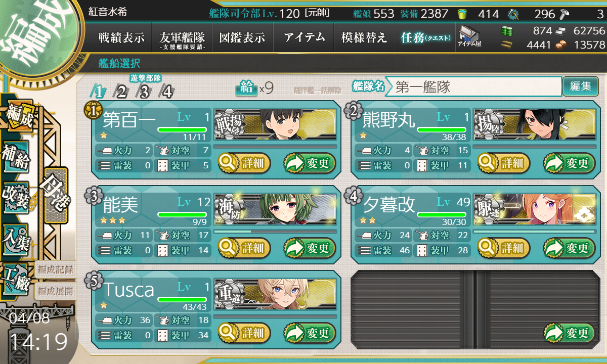The height and width of the screenshot is (364, 607).
Task: Click the 給 supply ship icon
Action: pyautogui.click(x=246, y=88)
